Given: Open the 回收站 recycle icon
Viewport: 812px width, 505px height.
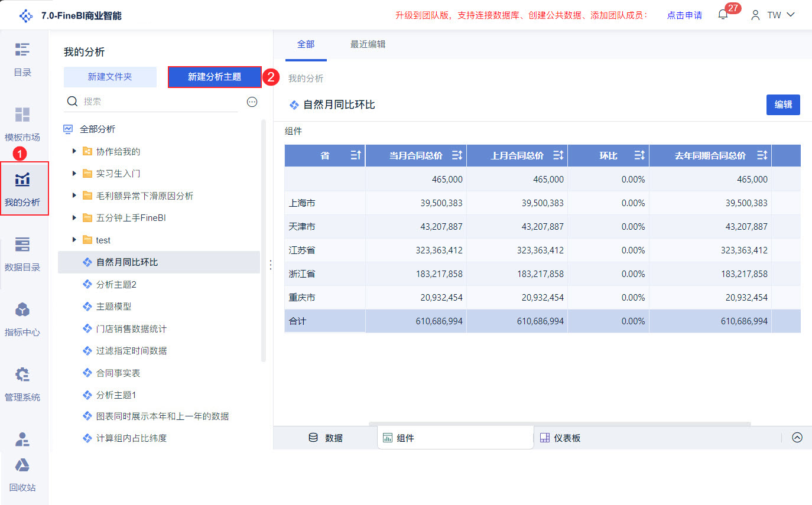Looking at the screenshot, I should [x=22, y=465].
